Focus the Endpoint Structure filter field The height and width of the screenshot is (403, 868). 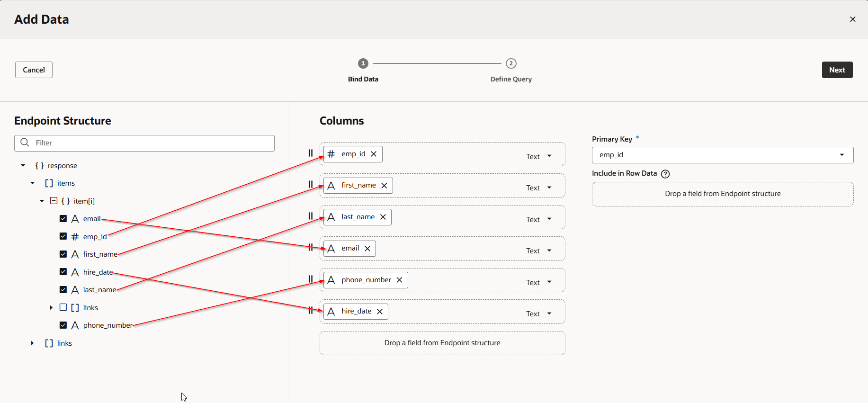pos(152,143)
